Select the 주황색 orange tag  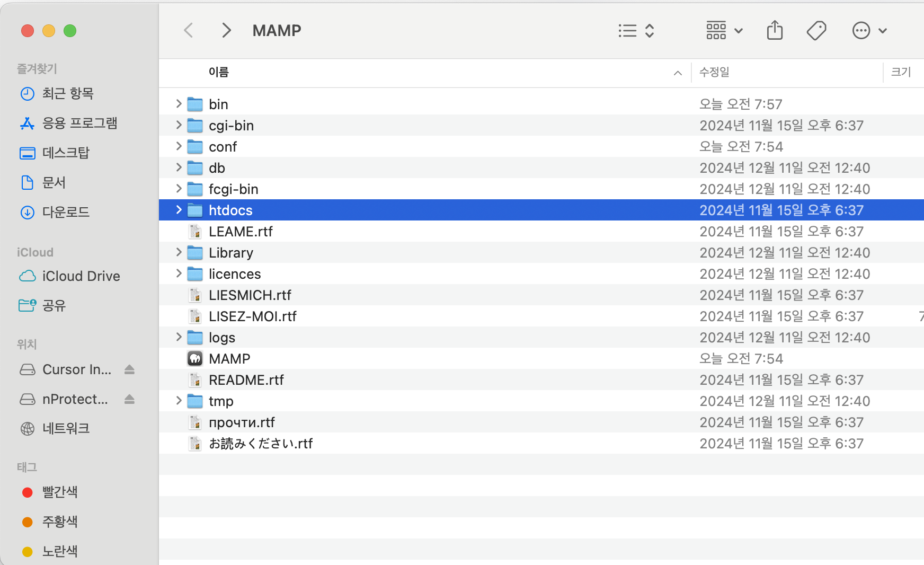[60, 522]
